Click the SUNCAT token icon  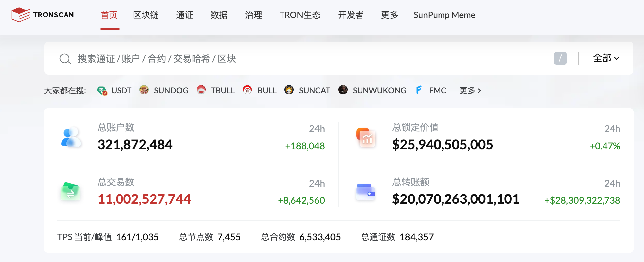click(x=289, y=90)
